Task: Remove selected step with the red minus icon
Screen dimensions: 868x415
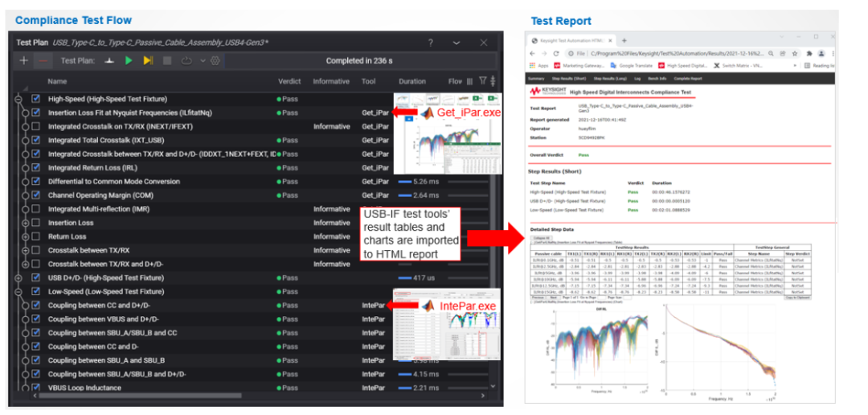Action: coord(43,61)
